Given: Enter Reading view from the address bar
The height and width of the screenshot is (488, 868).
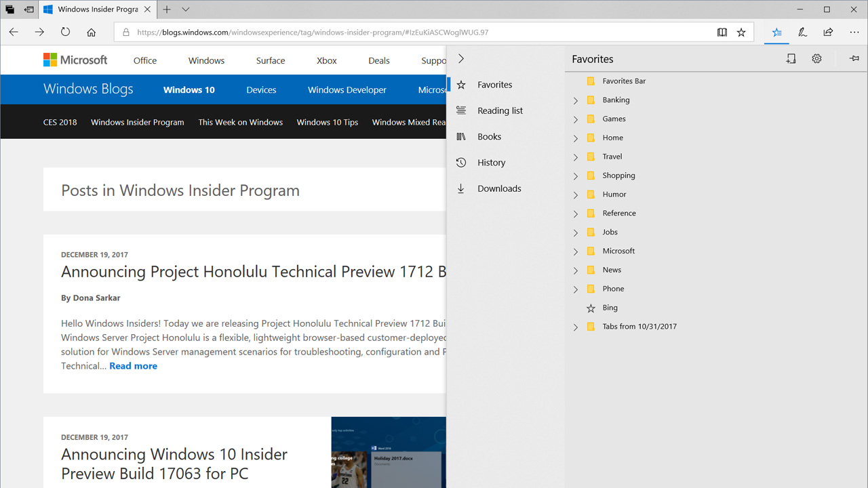Looking at the screenshot, I should click(x=722, y=32).
